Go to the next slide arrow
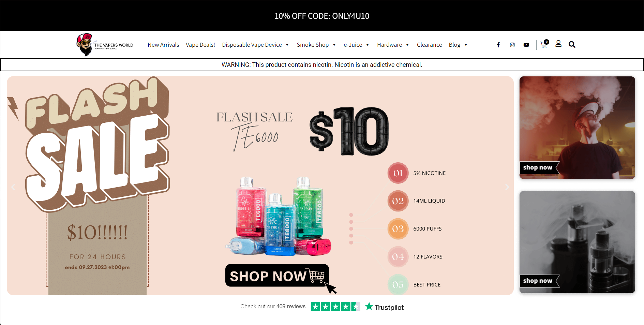The image size is (644, 325). coord(507,187)
